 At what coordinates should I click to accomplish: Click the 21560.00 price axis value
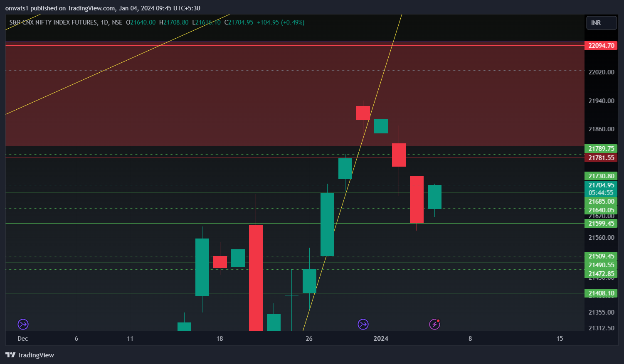[x=601, y=238]
